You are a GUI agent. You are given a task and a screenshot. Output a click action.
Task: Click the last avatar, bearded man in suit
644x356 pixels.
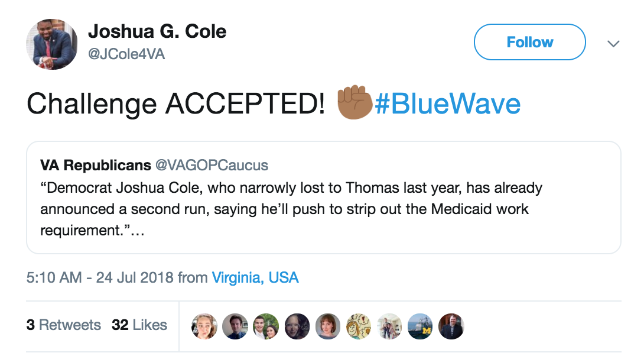[x=451, y=326]
